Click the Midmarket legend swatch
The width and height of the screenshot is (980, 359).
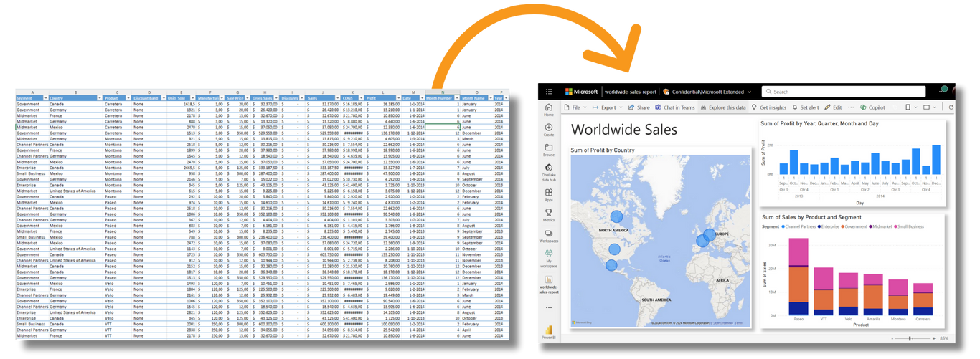(871, 226)
